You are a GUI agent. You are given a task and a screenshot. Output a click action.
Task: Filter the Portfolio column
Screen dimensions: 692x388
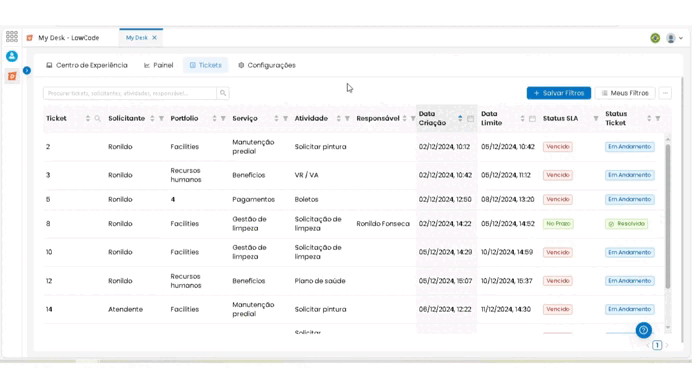coord(223,118)
